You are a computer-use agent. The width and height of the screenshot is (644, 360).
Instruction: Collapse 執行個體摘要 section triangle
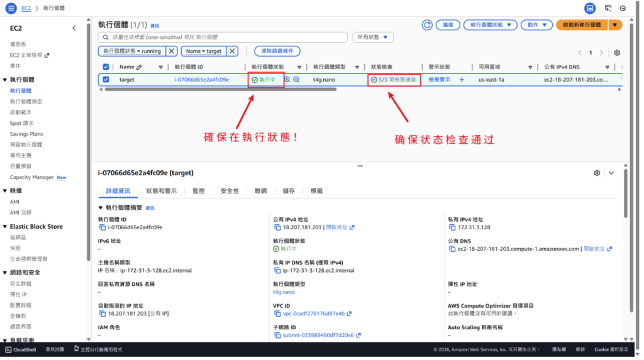101,209
